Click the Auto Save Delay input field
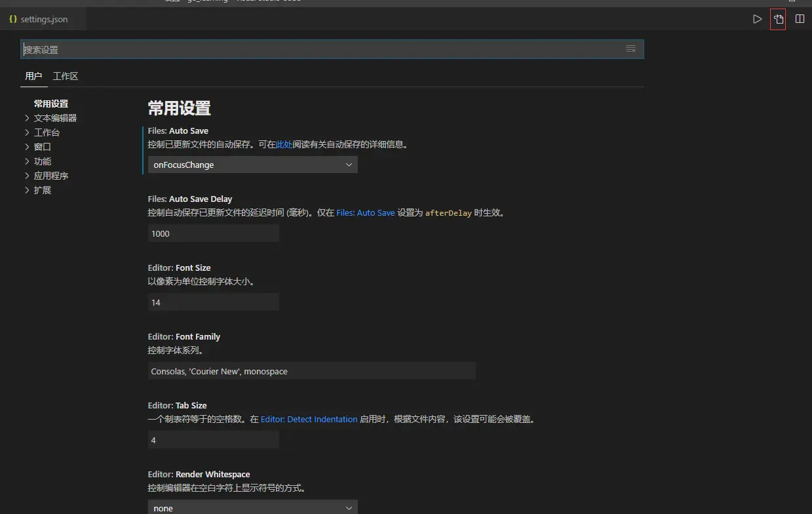 pyautogui.click(x=213, y=233)
